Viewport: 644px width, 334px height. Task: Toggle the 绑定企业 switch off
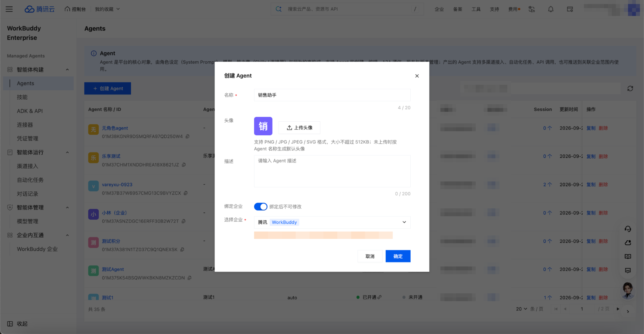coord(260,206)
